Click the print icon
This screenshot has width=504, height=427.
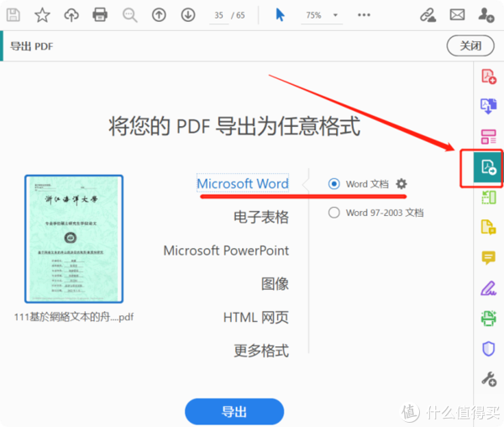(x=100, y=15)
